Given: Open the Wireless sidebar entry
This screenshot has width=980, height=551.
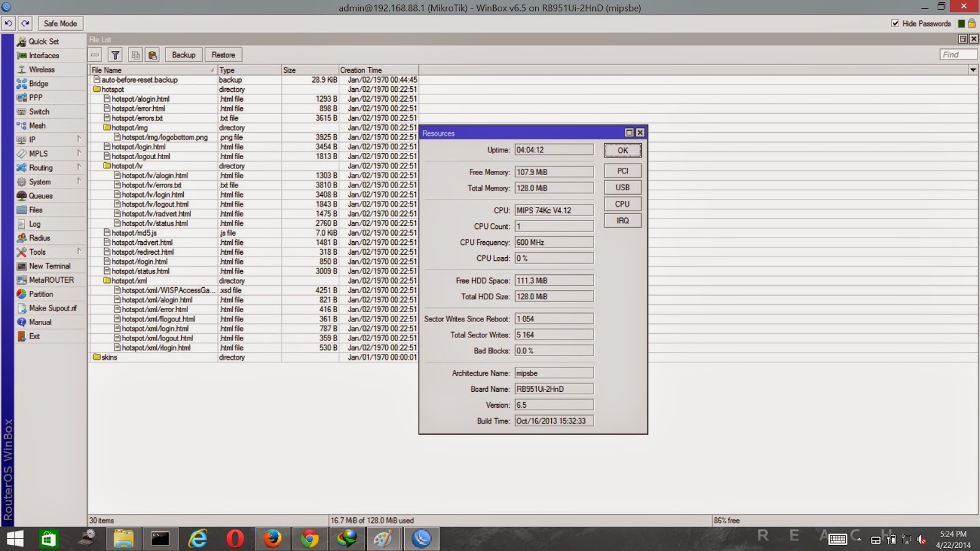Looking at the screenshot, I should point(50,69).
